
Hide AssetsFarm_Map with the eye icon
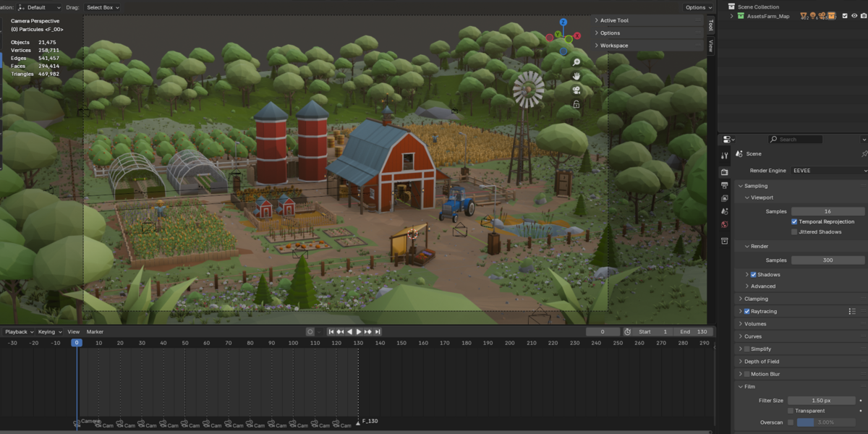[854, 16]
